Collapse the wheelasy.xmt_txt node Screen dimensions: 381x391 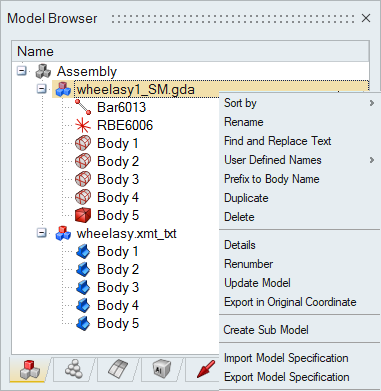click(42, 233)
